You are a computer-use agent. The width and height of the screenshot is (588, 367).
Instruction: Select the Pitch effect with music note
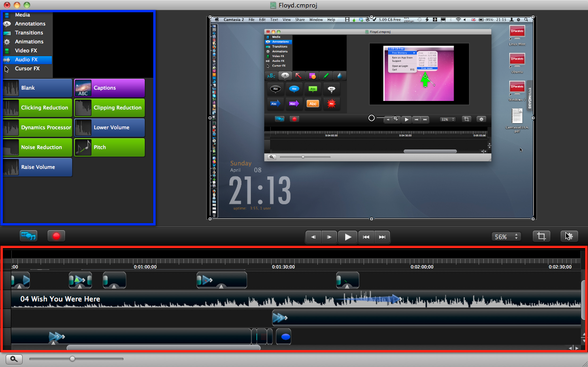coord(109,147)
